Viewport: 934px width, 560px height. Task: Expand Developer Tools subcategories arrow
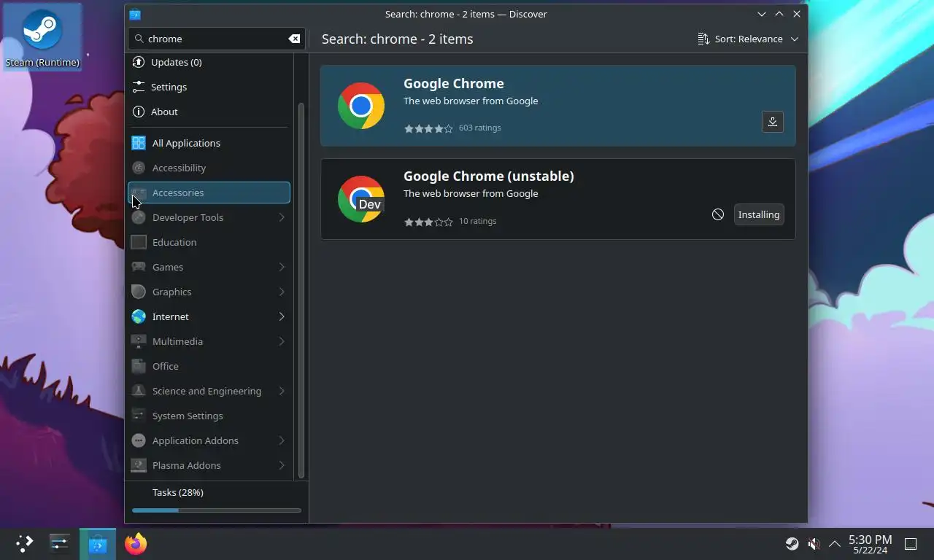click(282, 217)
